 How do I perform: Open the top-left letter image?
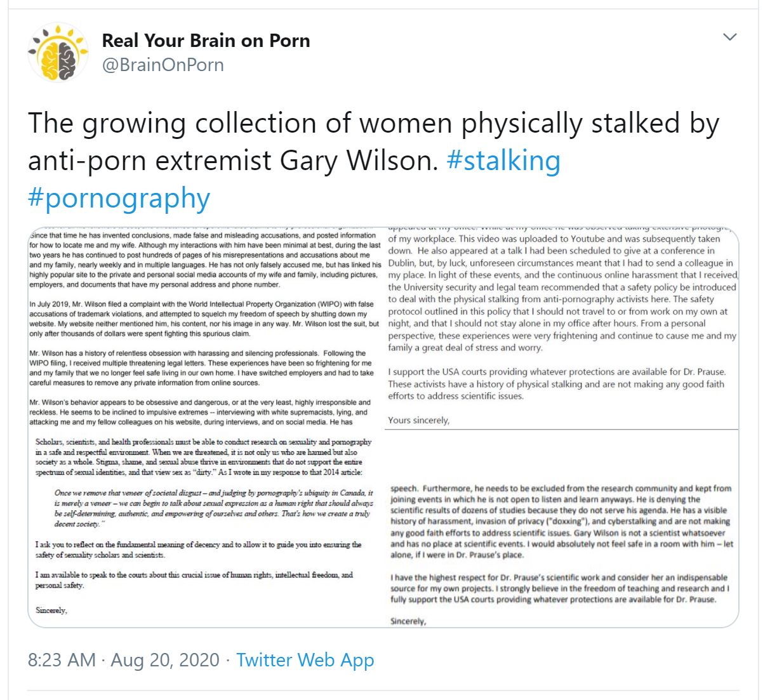click(x=205, y=327)
